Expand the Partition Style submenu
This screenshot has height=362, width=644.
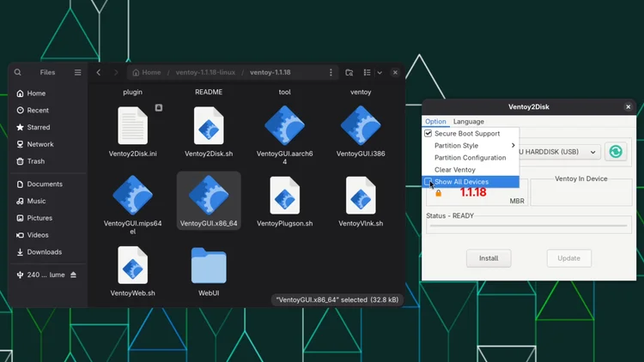(471, 145)
